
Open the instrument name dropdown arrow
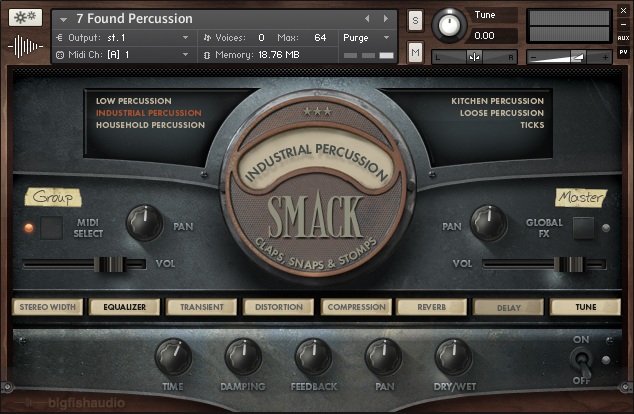(x=63, y=19)
